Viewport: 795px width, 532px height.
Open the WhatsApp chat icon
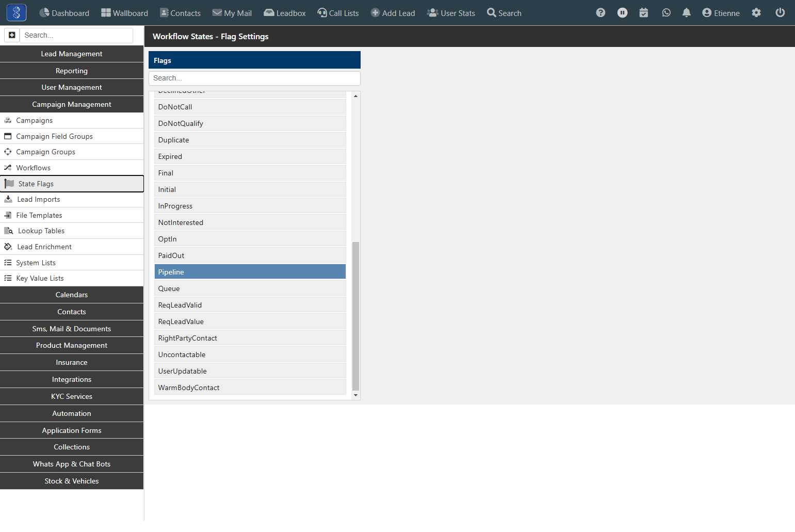coord(666,13)
